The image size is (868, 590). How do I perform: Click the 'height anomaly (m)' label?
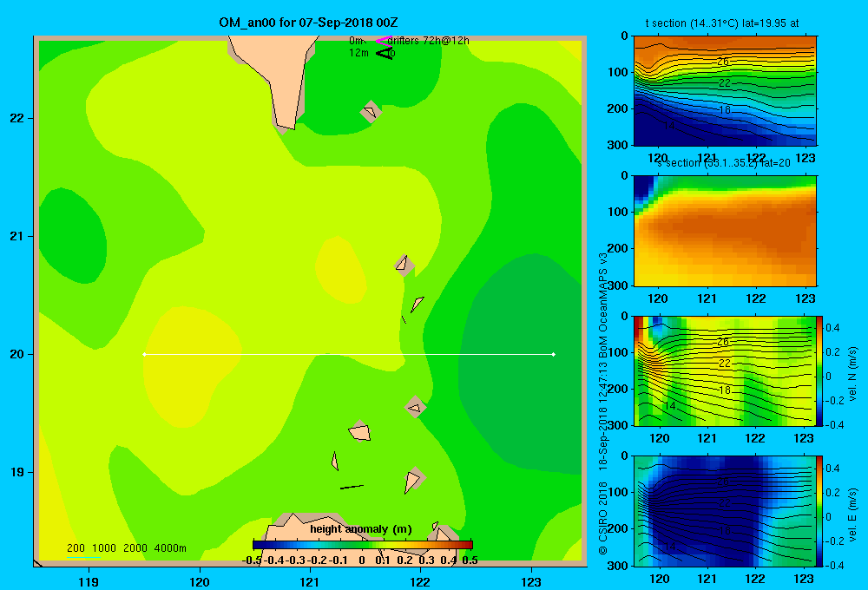(x=361, y=529)
